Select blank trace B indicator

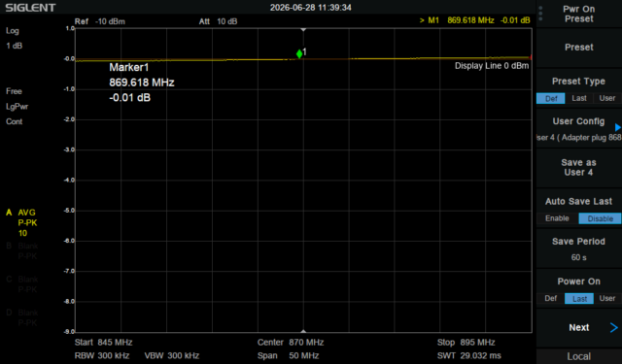click(21, 250)
